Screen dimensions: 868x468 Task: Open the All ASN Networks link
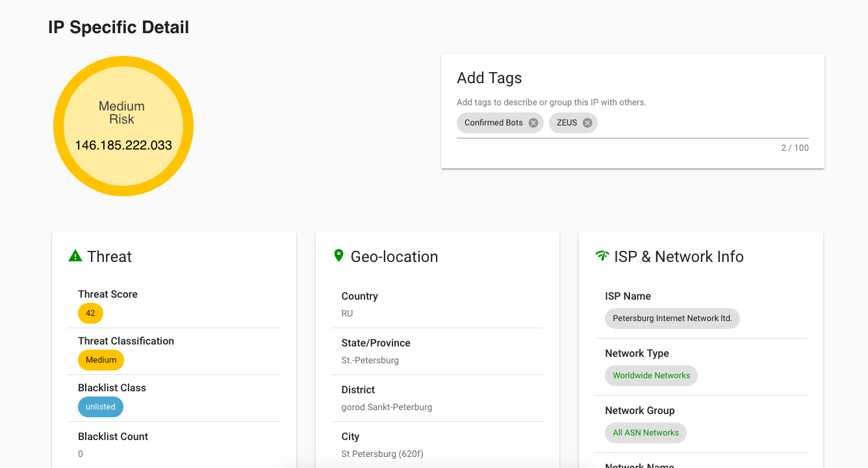[x=646, y=433]
